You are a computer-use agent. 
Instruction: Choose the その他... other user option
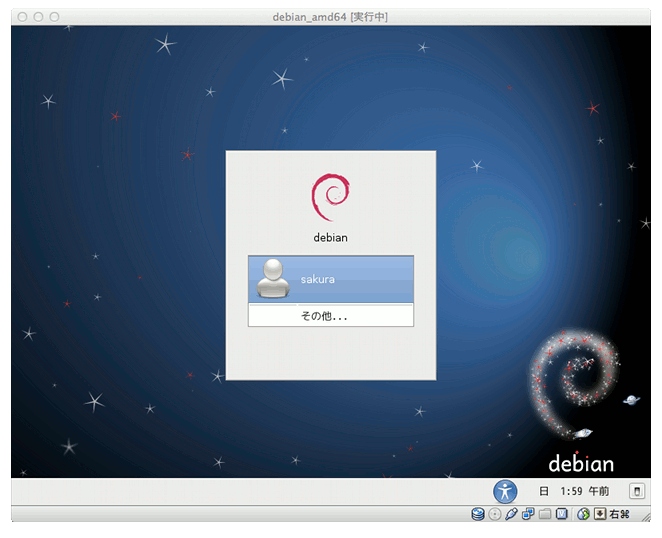[x=331, y=316]
